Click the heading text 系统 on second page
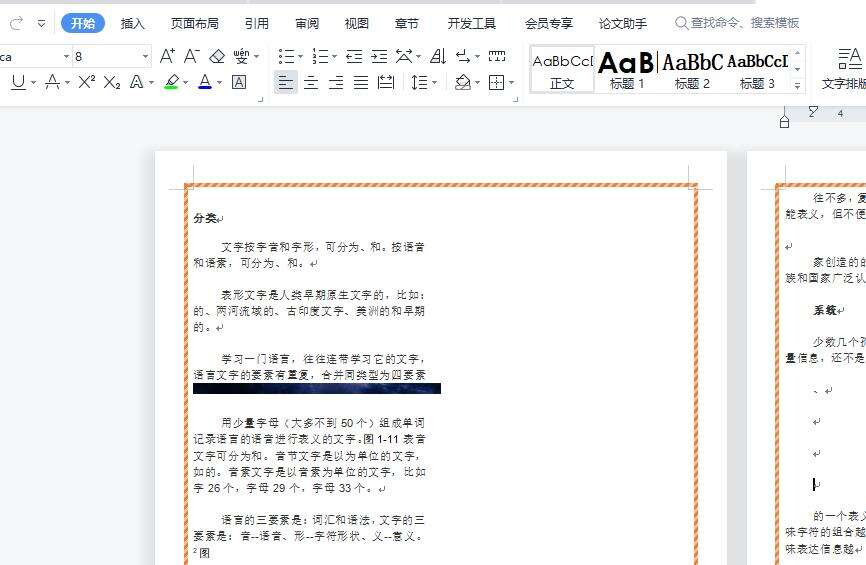The height and width of the screenshot is (565, 866). [x=825, y=310]
